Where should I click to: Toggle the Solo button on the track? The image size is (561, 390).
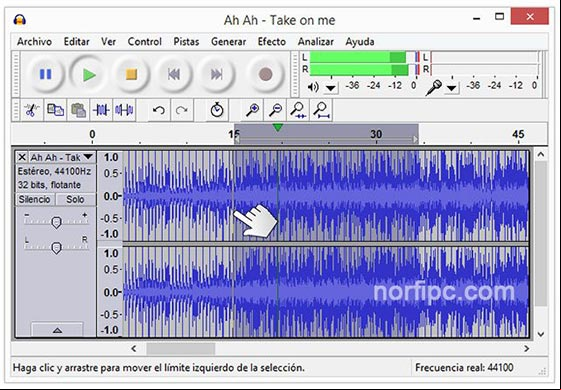75,199
